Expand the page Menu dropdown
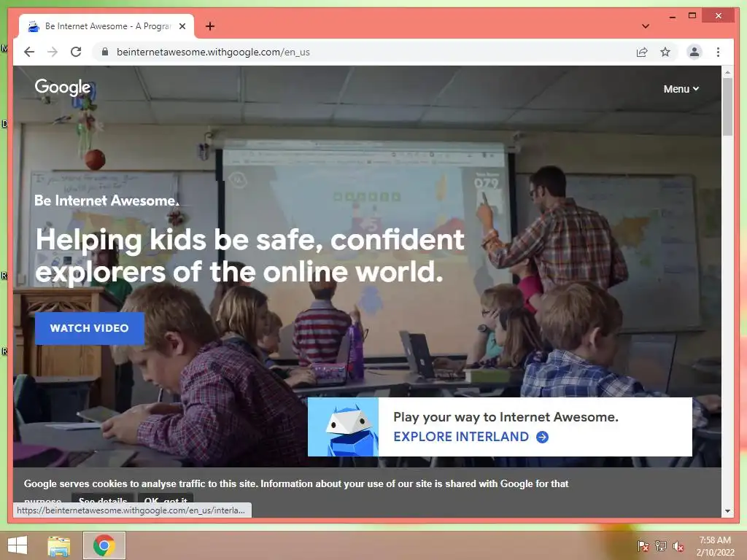 [681, 89]
